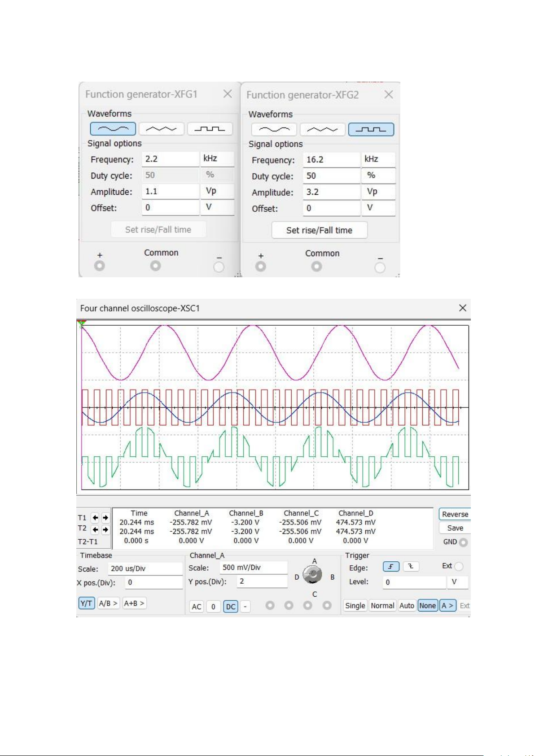
Task: Click XFG1 Offset field
Action: (171, 207)
